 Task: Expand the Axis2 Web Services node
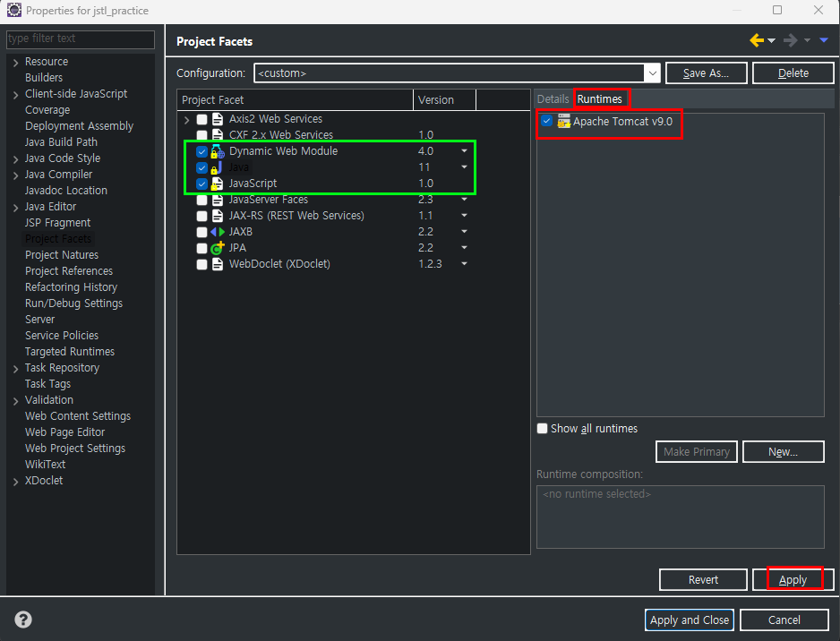coord(186,119)
